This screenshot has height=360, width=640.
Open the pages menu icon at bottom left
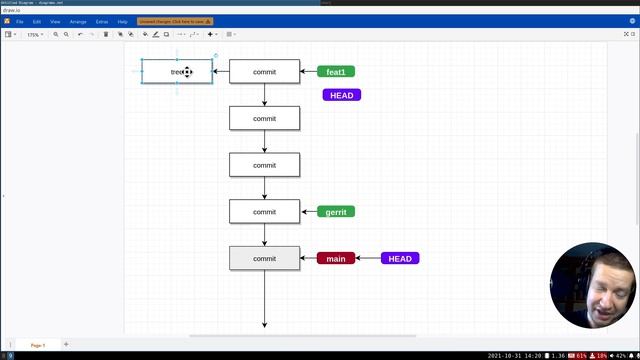tap(10, 345)
